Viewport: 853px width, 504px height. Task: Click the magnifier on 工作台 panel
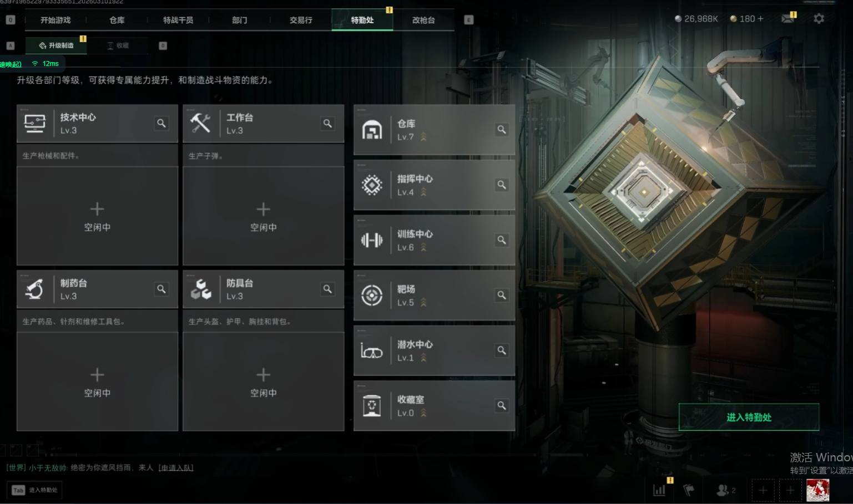pyautogui.click(x=327, y=123)
